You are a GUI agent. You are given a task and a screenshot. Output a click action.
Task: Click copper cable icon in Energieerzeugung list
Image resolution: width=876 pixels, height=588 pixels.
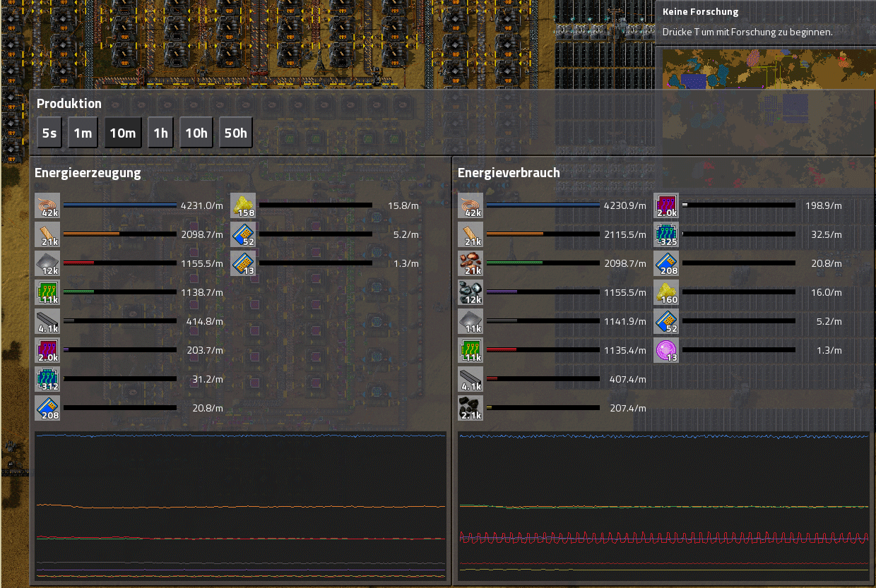pyautogui.click(x=47, y=205)
